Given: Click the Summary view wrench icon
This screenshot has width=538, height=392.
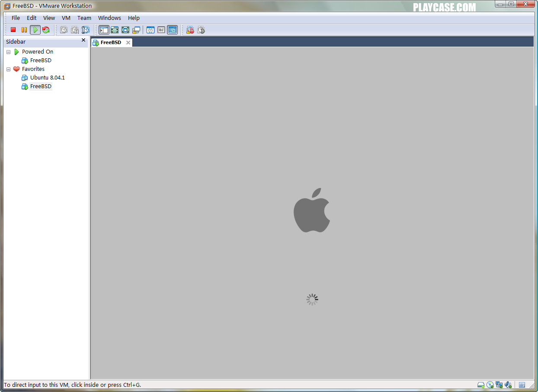Looking at the screenshot, I should 151,30.
